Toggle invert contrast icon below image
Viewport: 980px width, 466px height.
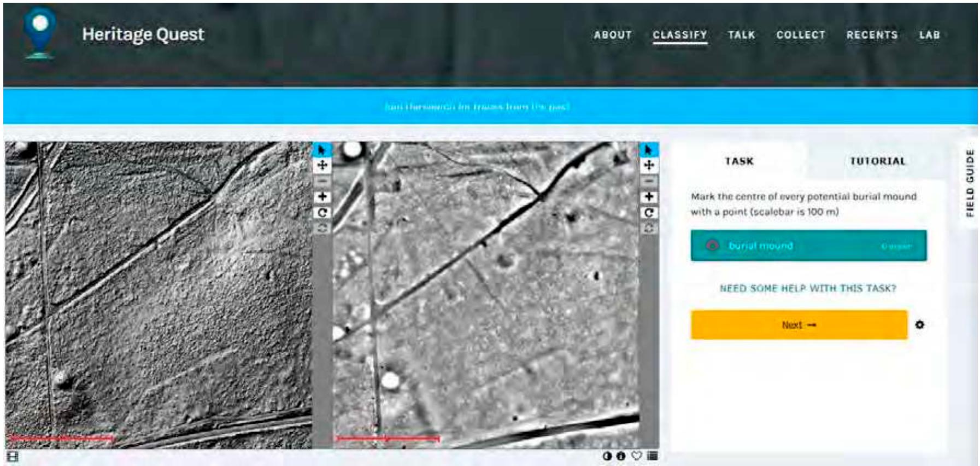pos(607,456)
